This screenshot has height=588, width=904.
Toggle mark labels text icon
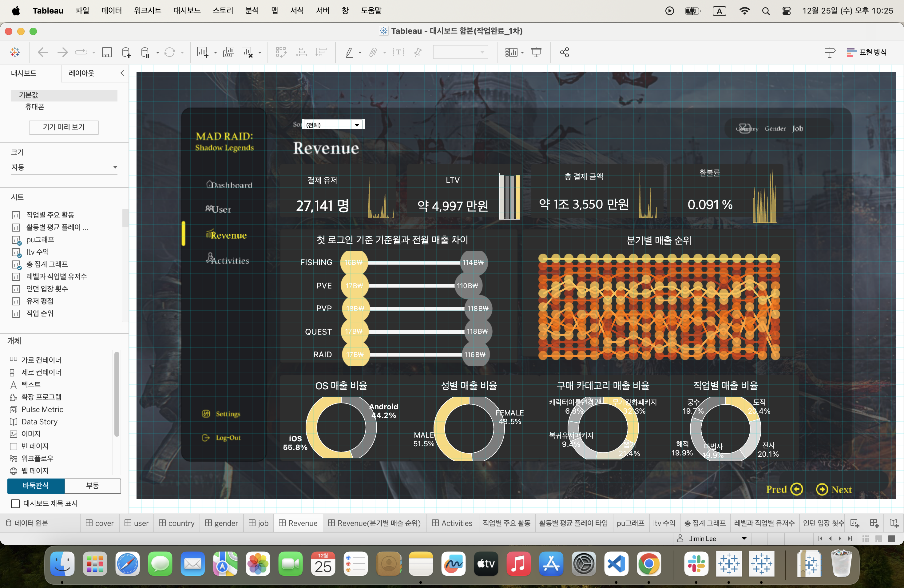398,52
